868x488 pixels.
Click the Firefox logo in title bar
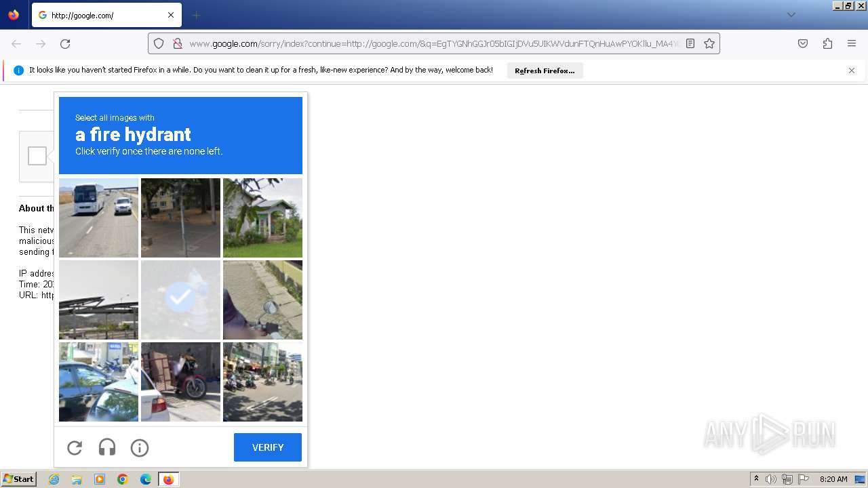pos(14,15)
